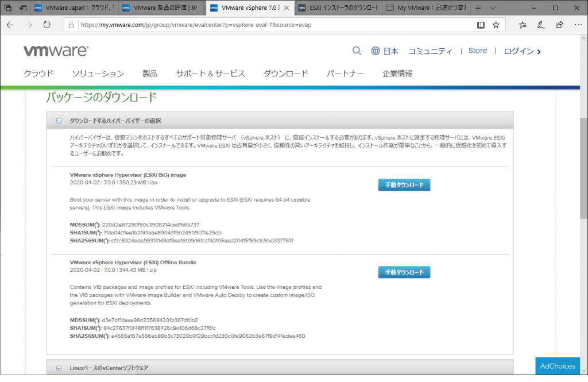Click the AdChoices button
Viewport: 588px width, 382px height.
(x=558, y=366)
